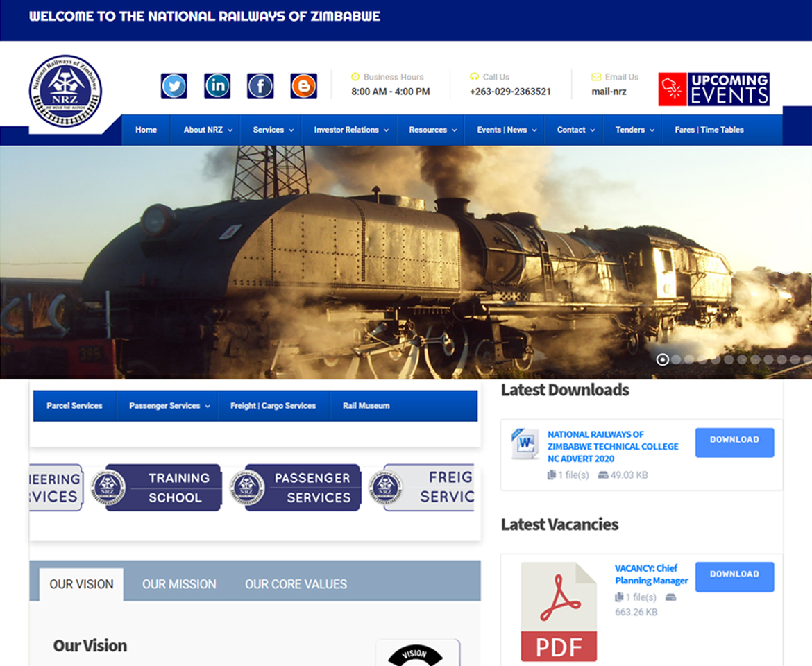This screenshot has width=812, height=666.
Task: Open the Parcel Services menu item
Action: coord(74,406)
